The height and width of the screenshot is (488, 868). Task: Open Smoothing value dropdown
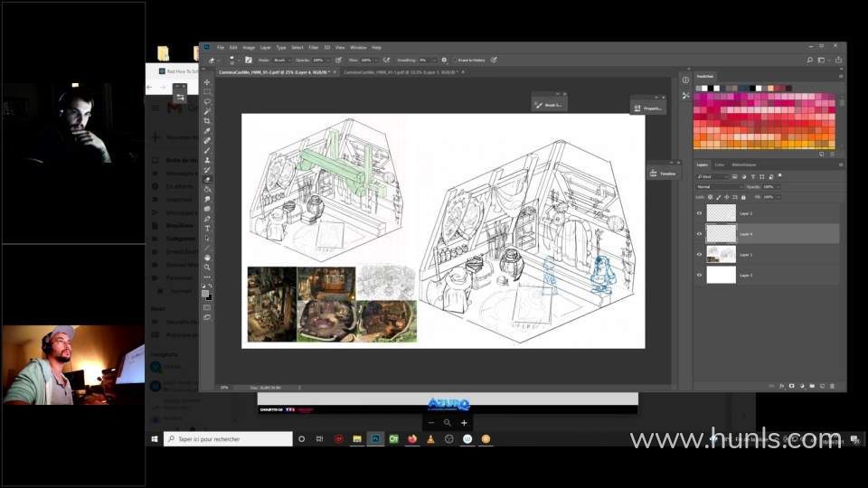point(435,61)
